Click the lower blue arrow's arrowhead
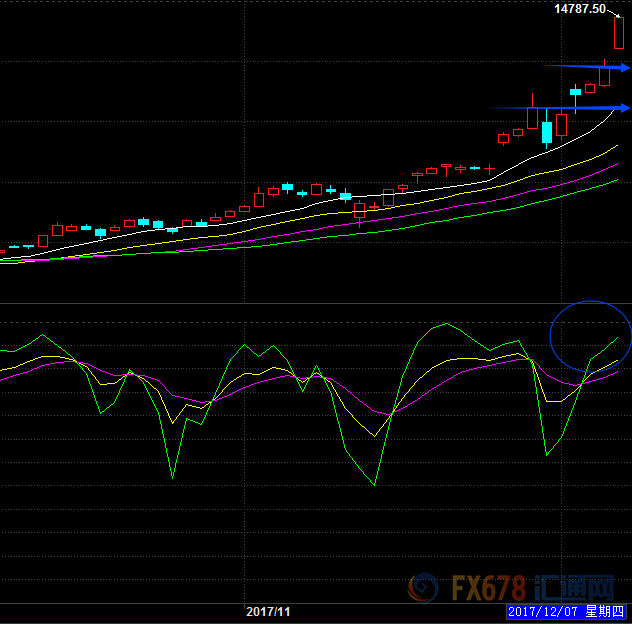The height and width of the screenshot is (624, 632). point(625,108)
